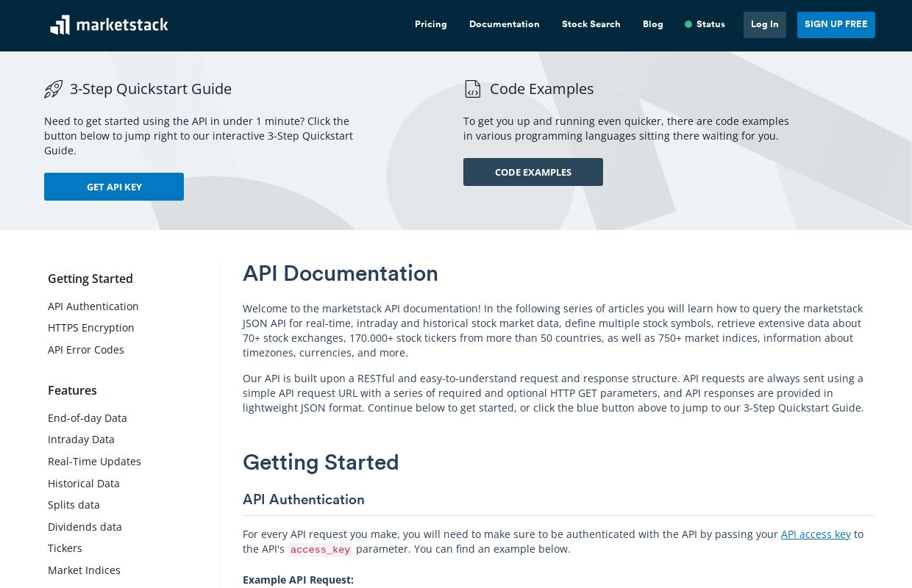Click the 'Code Examples' heading text

(x=542, y=89)
